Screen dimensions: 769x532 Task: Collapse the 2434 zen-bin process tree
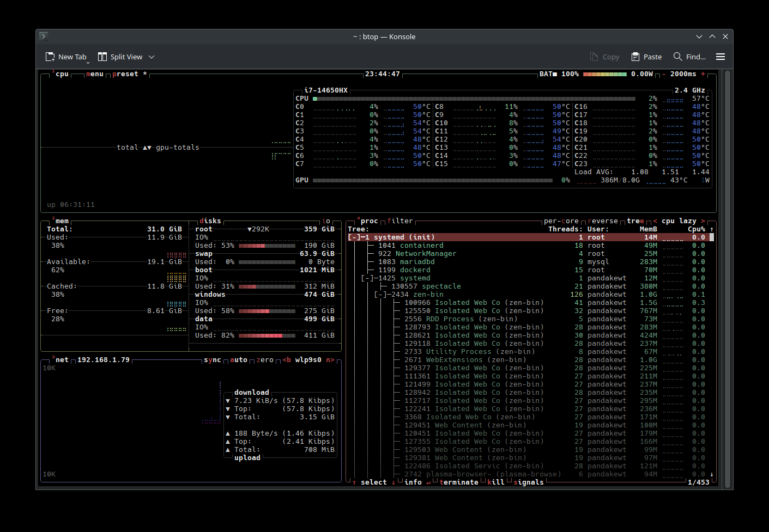(380, 295)
